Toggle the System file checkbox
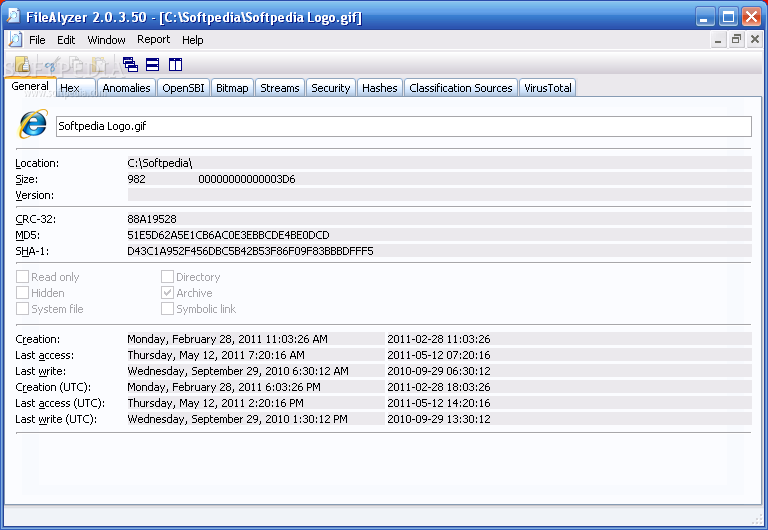This screenshot has width=768, height=530. coord(23,309)
